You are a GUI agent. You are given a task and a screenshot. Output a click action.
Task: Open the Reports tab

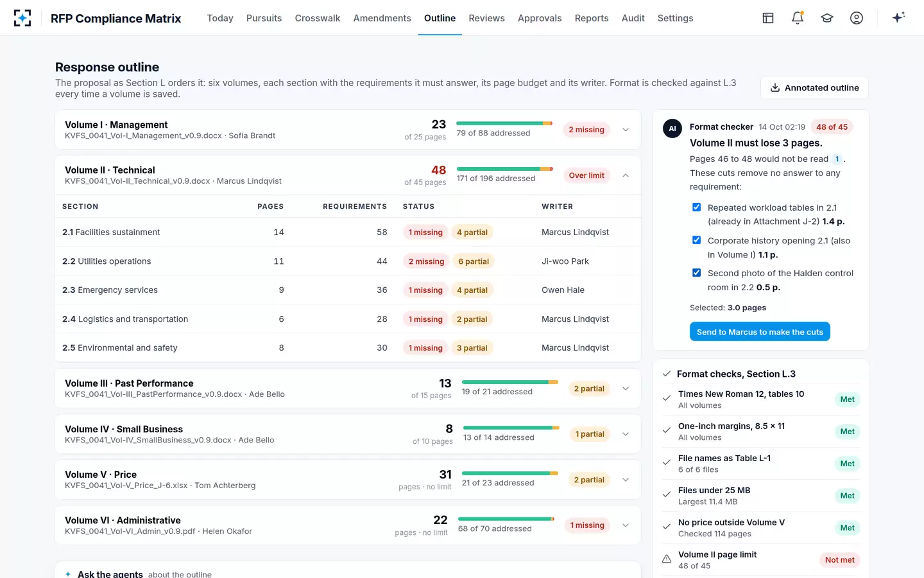pos(592,18)
